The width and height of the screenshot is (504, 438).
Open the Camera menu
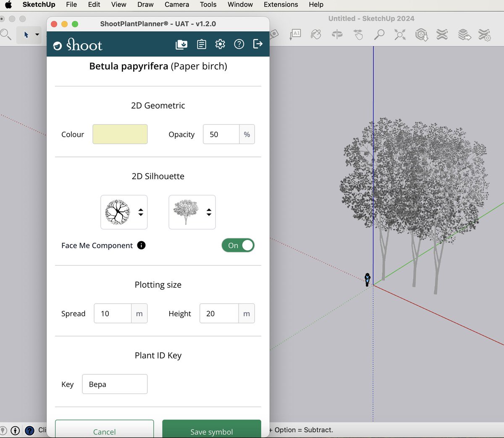tap(176, 5)
